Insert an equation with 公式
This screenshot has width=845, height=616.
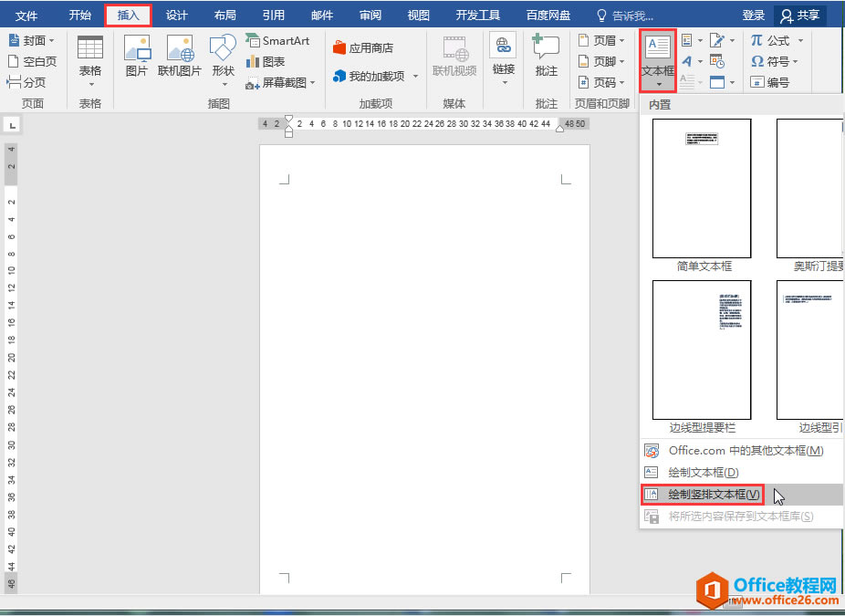click(x=770, y=40)
